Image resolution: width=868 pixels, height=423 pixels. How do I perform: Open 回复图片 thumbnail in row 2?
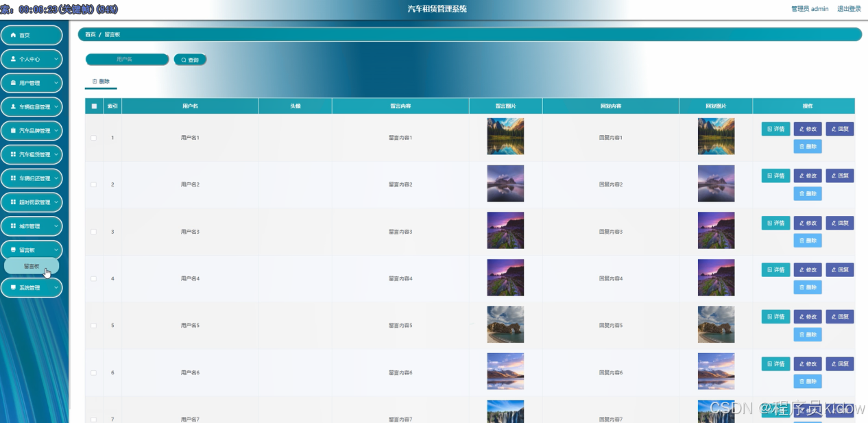pos(716,183)
